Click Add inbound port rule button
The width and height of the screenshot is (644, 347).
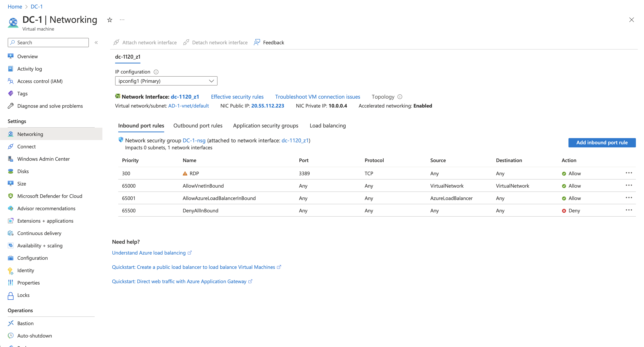602,142
